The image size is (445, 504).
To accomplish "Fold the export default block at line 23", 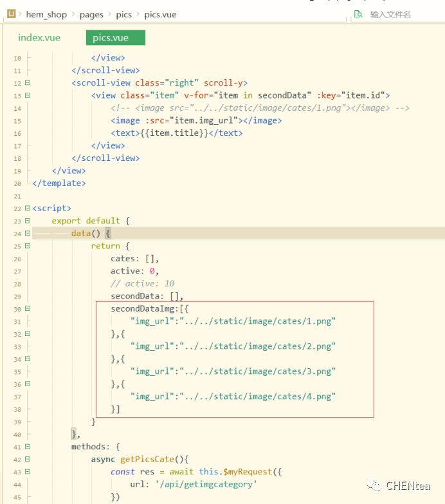I will pos(27,221).
